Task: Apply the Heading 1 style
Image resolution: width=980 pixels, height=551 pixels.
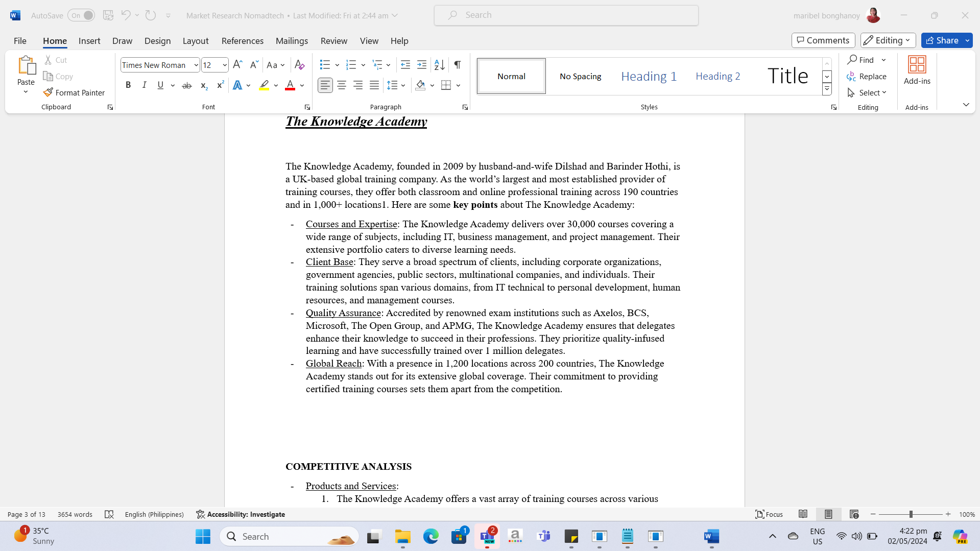Action: point(649,76)
